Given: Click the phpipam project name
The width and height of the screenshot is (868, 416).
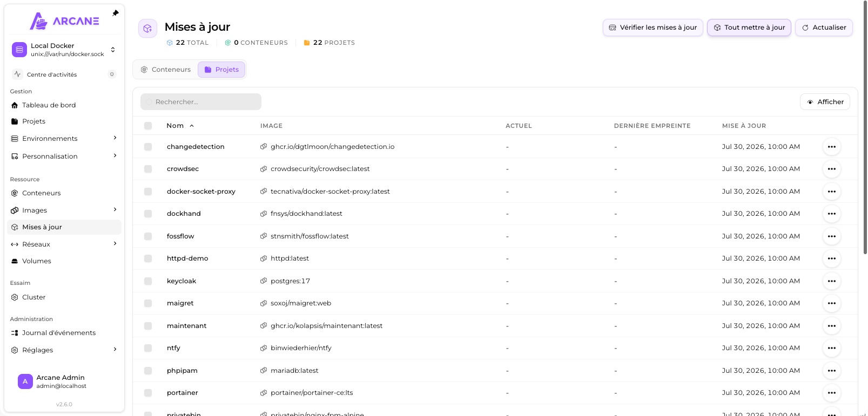Looking at the screenshot, I should 182,371.
